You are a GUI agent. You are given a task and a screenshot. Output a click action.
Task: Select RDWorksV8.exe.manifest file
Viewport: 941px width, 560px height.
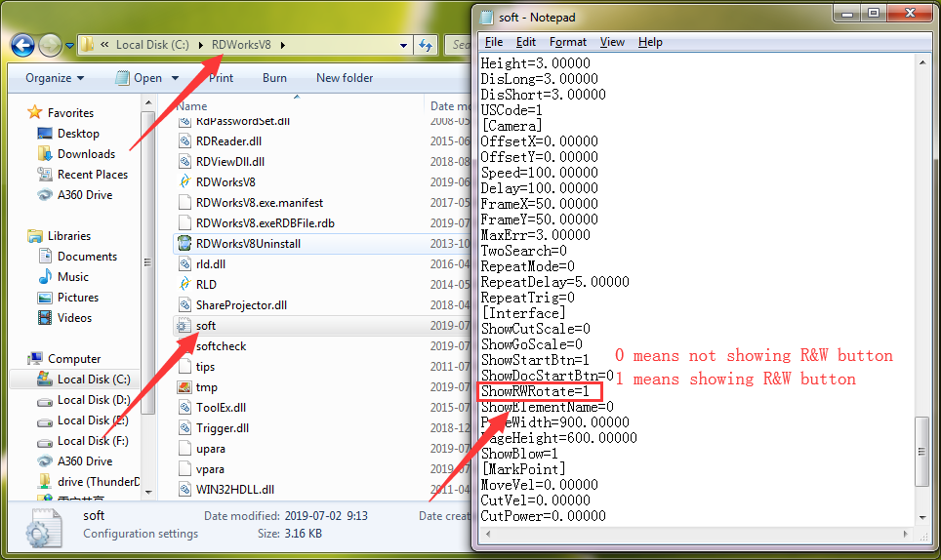pos(260,203)
